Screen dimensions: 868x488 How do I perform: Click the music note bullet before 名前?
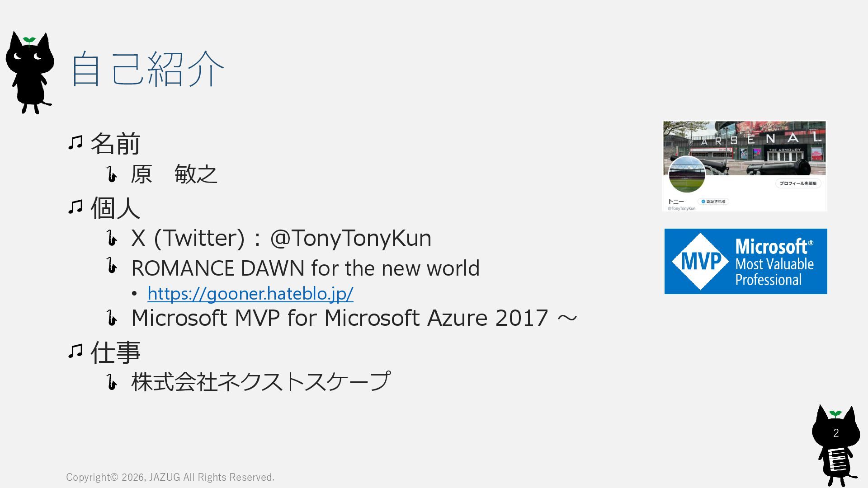(75, 143)
